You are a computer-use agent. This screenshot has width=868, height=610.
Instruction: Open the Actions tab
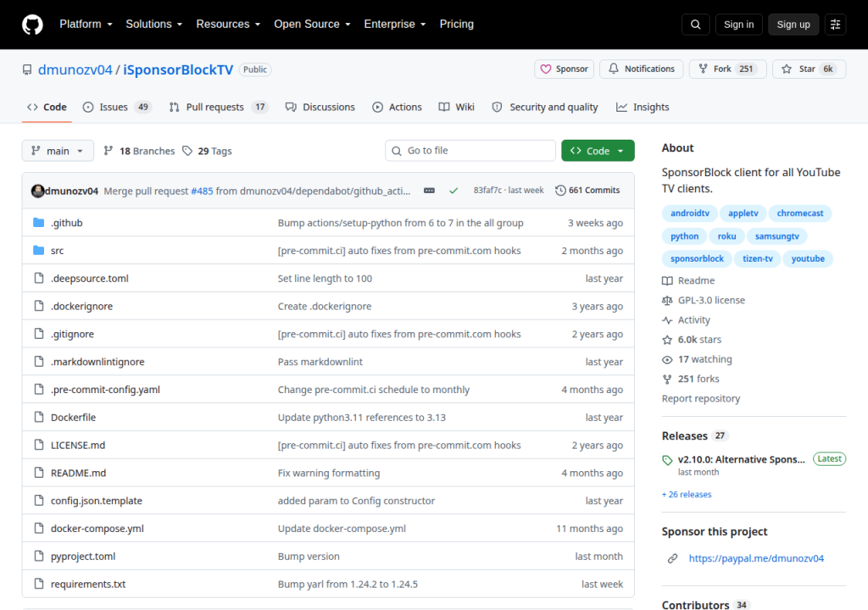click(397, 107)
